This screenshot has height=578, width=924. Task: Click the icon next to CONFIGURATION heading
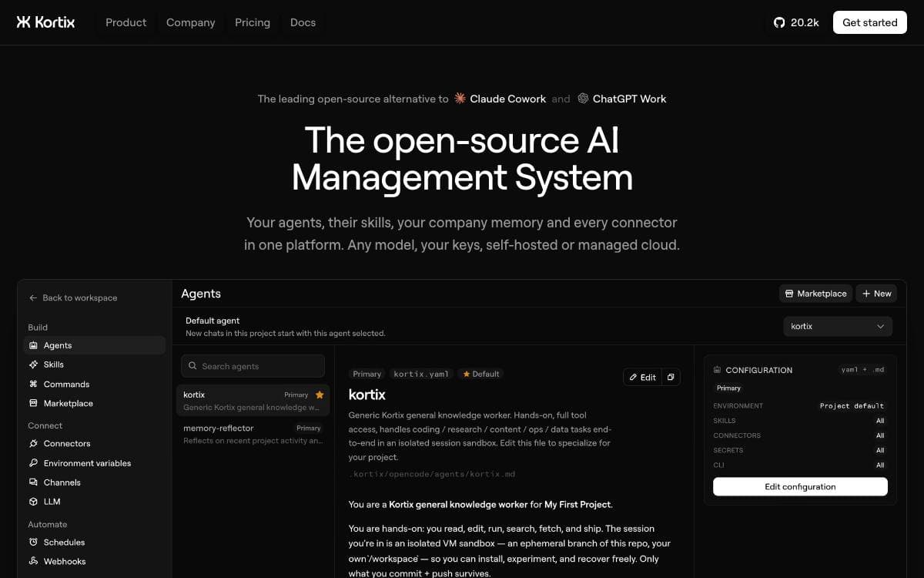click(x=718, y=370)
